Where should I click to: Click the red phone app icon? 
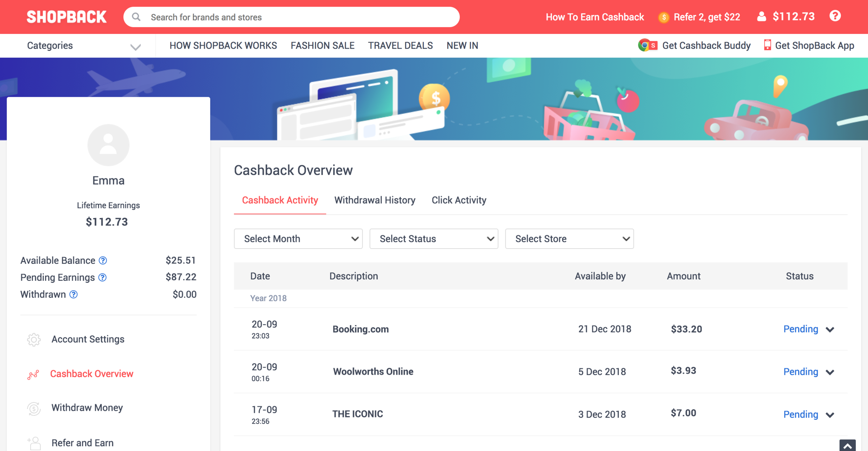[767, 45]
